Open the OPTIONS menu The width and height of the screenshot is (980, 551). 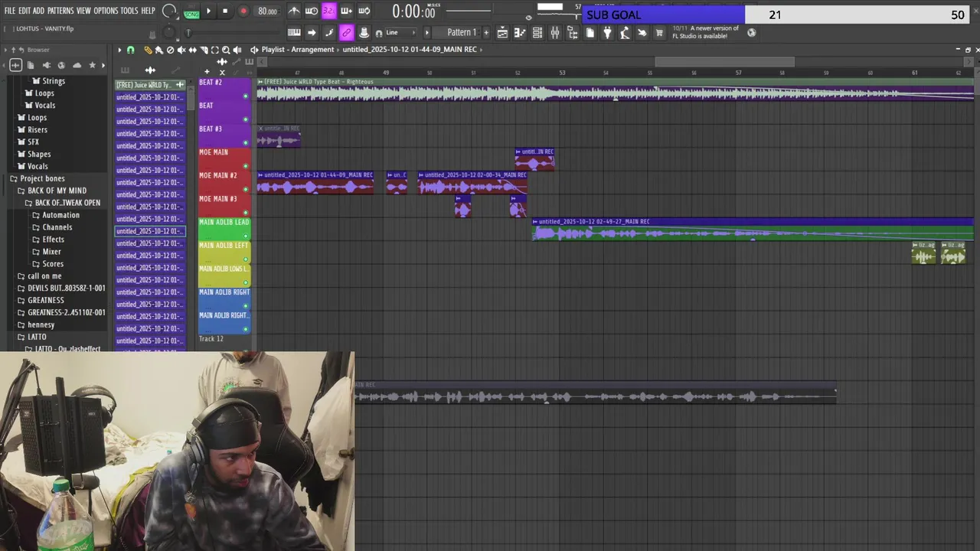[x=106, y=11]
